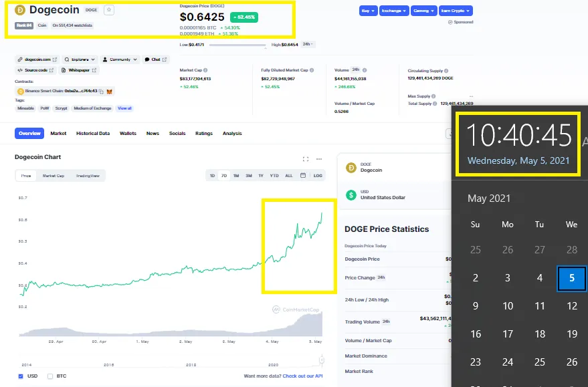Select the Overview tab
Image resolution: width=588 pixels, height=387 pixels.
(x=29, y=134)
